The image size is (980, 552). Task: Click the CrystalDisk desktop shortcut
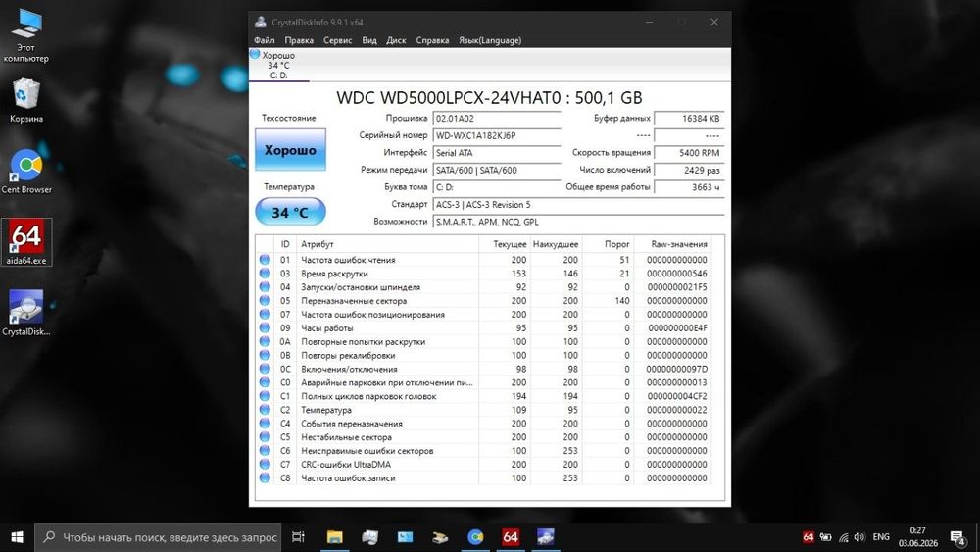click(26, 313)
